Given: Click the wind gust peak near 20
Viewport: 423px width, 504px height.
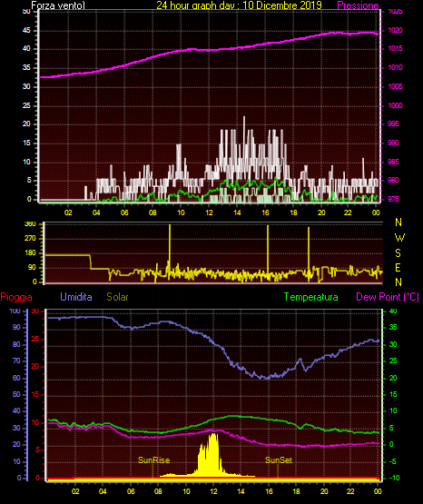Looking at the screenshot, I should (244, 118).
